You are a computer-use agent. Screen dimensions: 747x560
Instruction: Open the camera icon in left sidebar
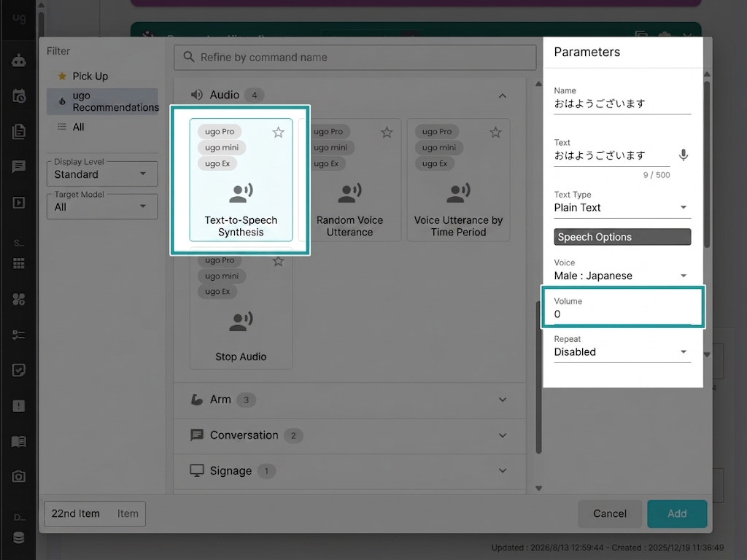click(18, 476)
